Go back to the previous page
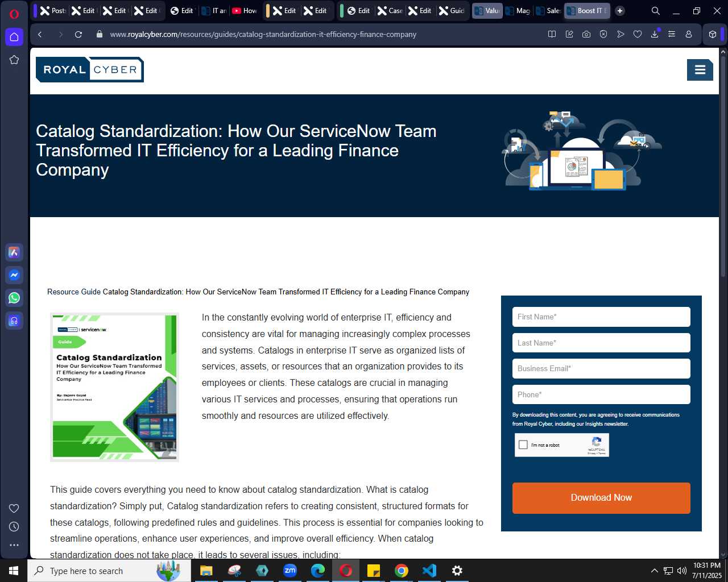 40,34
